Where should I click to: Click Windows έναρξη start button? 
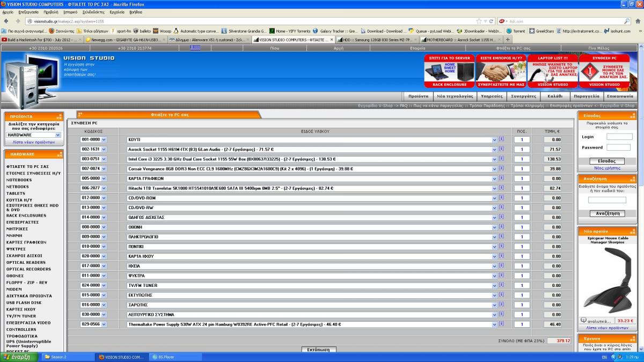click(19, 357)
